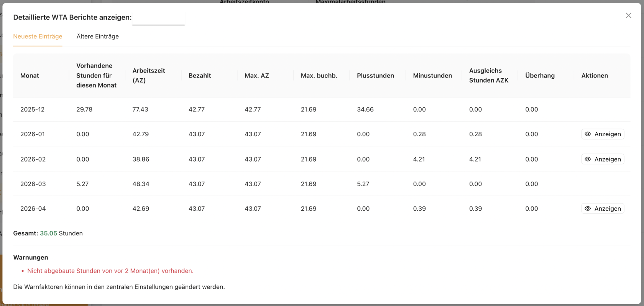
Task: Click the input field beside dialog title
Action: point(158,18)
